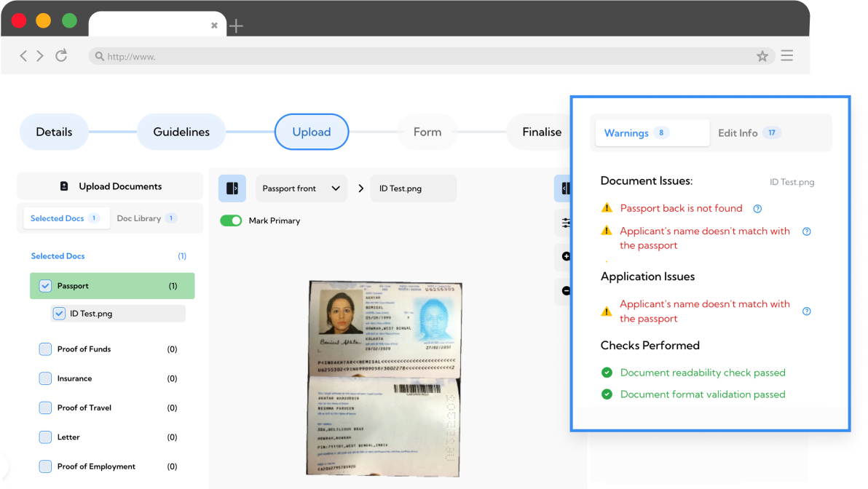
Task: Turn off the Mark Primary toggle
Action: (231, 220)
